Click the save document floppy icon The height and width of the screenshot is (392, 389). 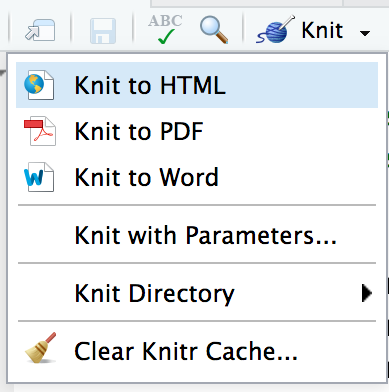tap(103, 31)
